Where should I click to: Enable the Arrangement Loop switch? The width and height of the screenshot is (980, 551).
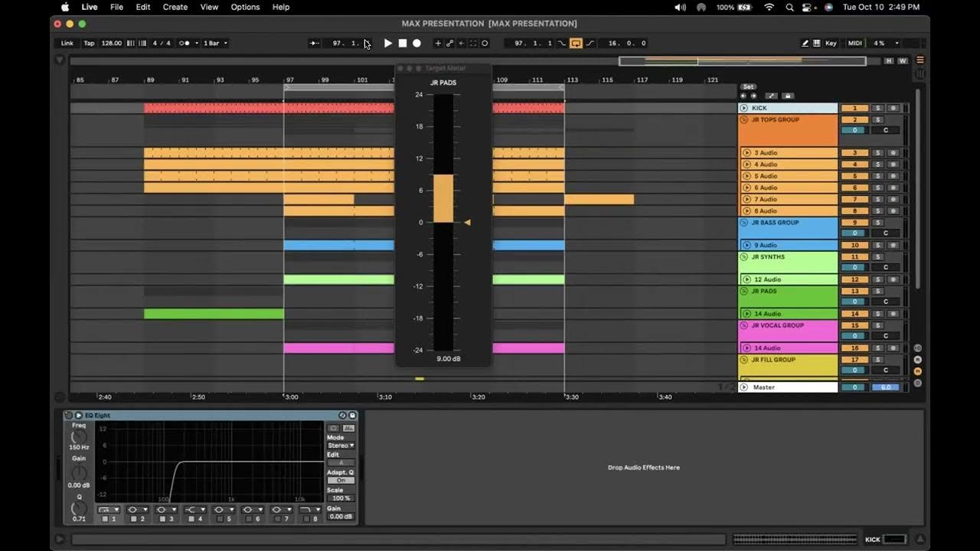(x=576, y=43)
